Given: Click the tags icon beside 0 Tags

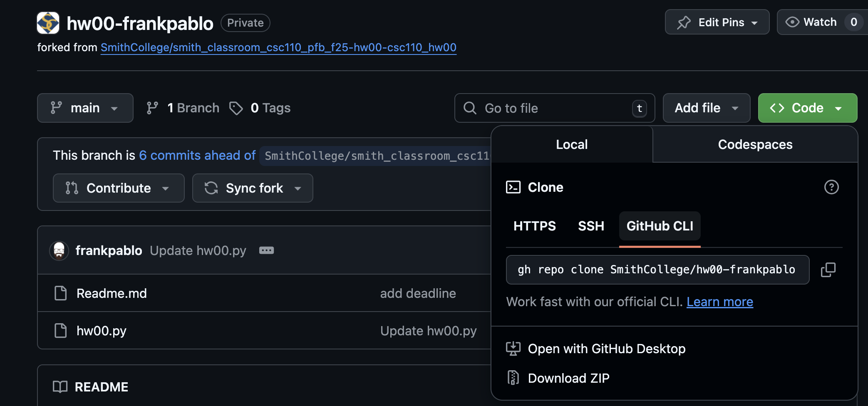Looking at the screenshot, I should click(236, 108).
